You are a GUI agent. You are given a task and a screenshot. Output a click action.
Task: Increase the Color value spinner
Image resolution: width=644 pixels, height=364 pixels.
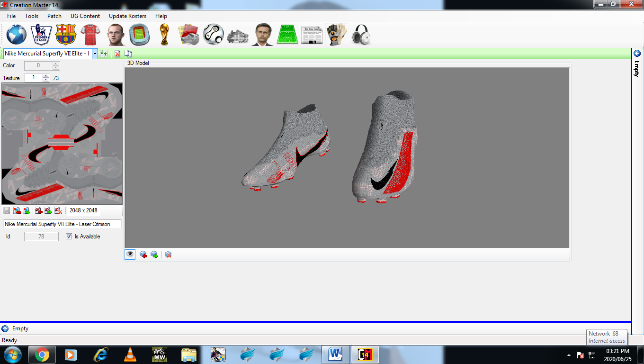point(56,64)
